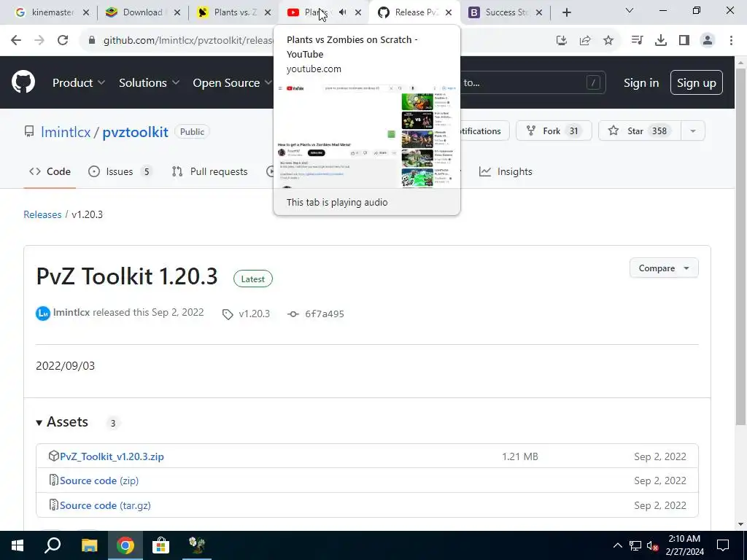Download PvZ_Toolkit_v1.20.3.zip

pyautogui.click(x=112, y=456)
